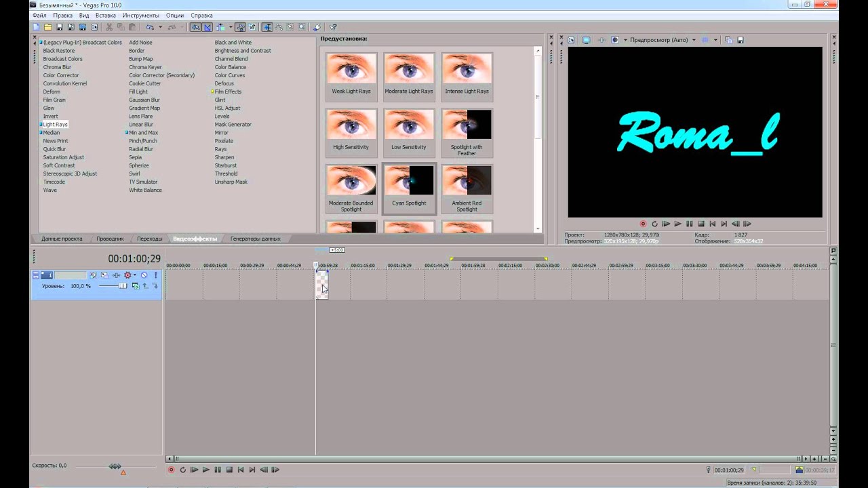
Task: Click record button in timeline transport bar
Action: (171, 470)
